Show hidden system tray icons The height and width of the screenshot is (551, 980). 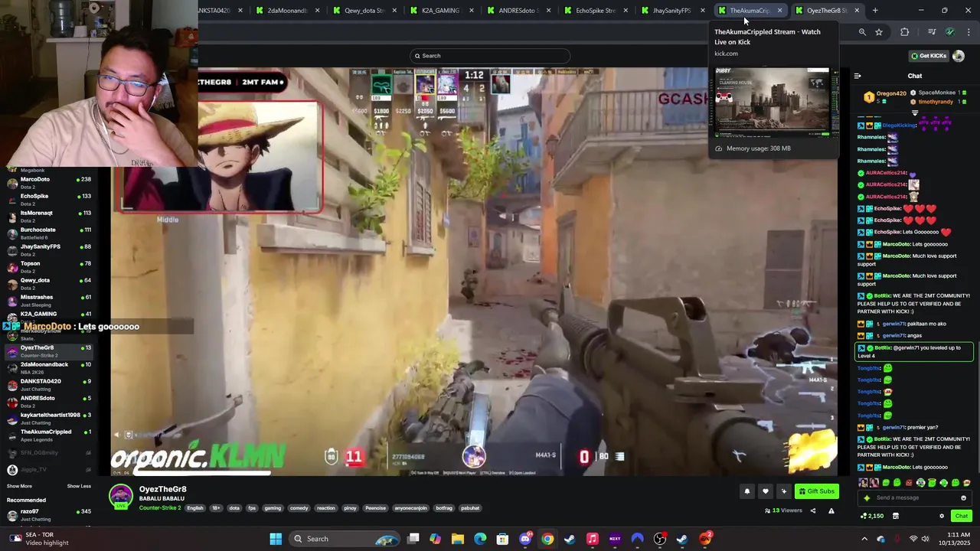pyautogui.click(x=864, y=539)
